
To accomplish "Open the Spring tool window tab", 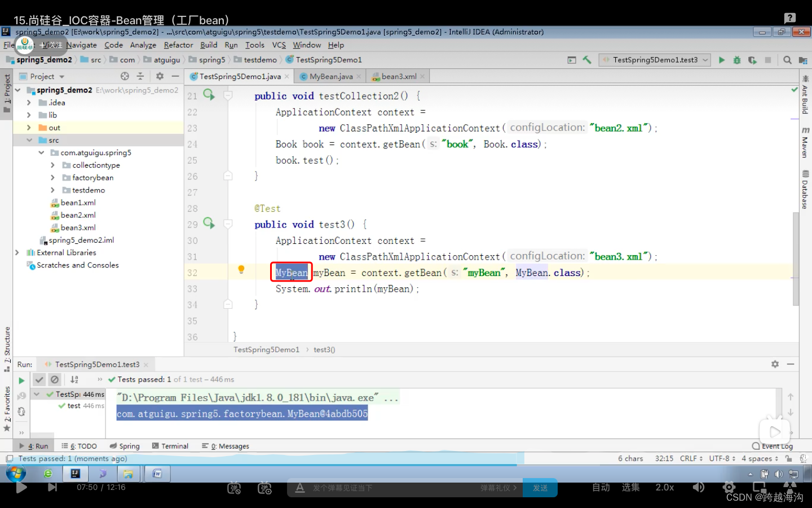I will [125, 446].
